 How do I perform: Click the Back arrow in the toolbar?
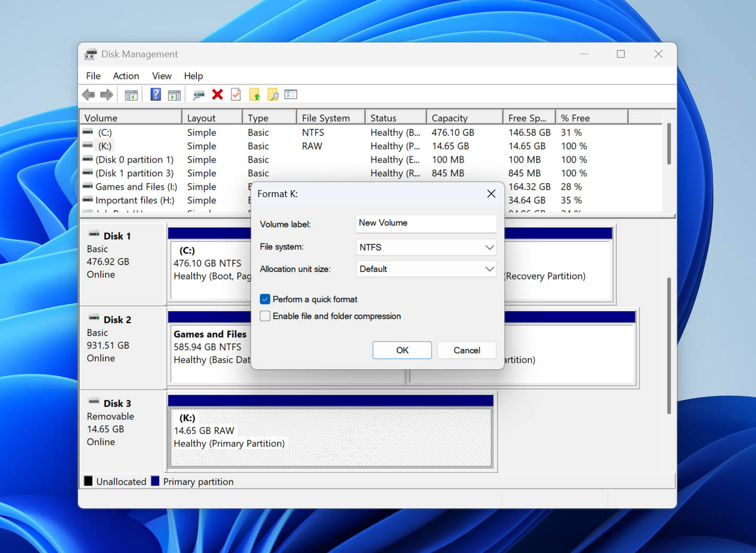[x=89, y=95]
